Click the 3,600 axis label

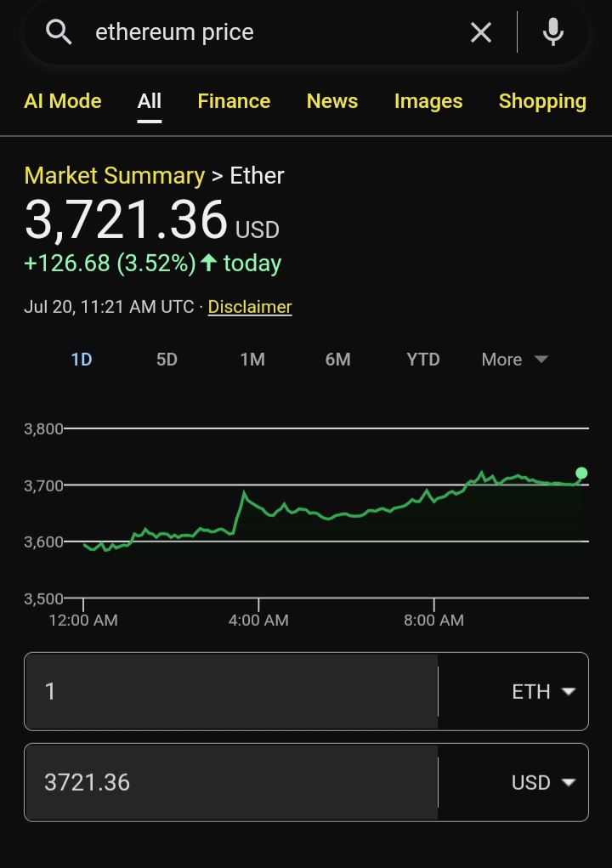point(43,542)
